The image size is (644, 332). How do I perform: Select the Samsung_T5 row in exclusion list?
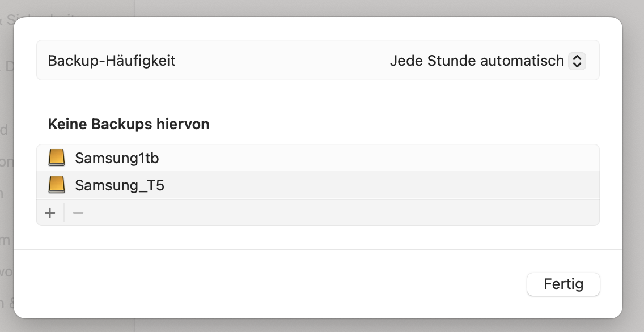coord(317,185)
